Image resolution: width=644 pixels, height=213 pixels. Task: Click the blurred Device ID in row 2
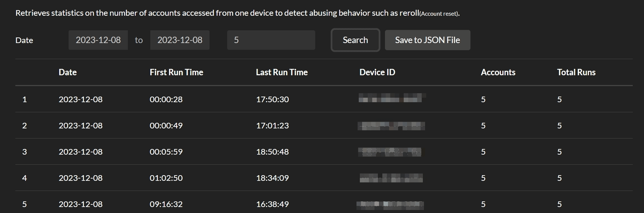[391, 126]
